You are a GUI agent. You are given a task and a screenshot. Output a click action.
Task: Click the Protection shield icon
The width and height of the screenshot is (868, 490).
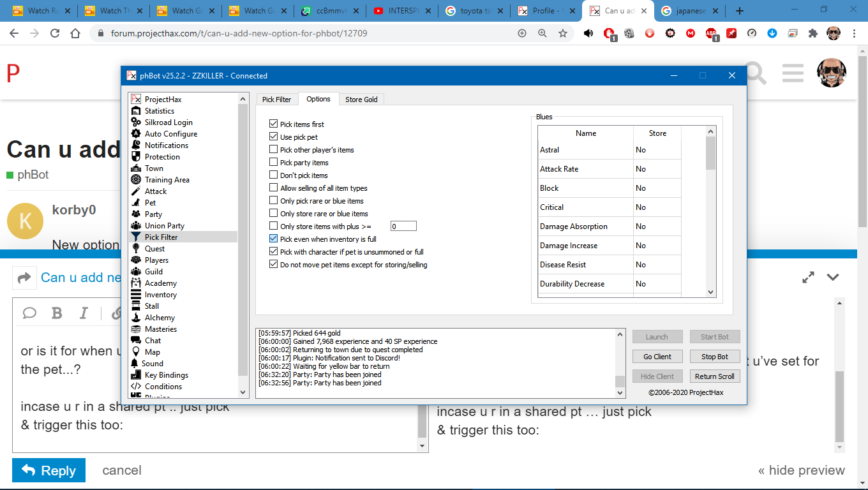pyautogui.click(x=135, y=157)
